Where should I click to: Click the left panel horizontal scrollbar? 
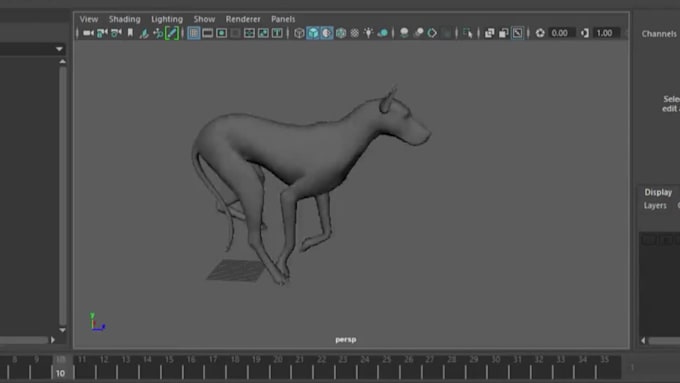(x=24, y=340)
